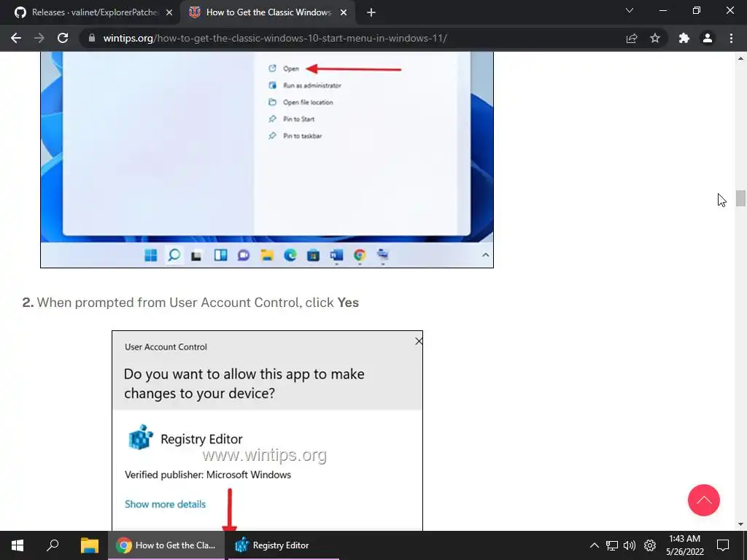The height and width of the screenshot is (560, 747).
Task: Minimize the Chrome window
Action: click(x=663, y=10)
